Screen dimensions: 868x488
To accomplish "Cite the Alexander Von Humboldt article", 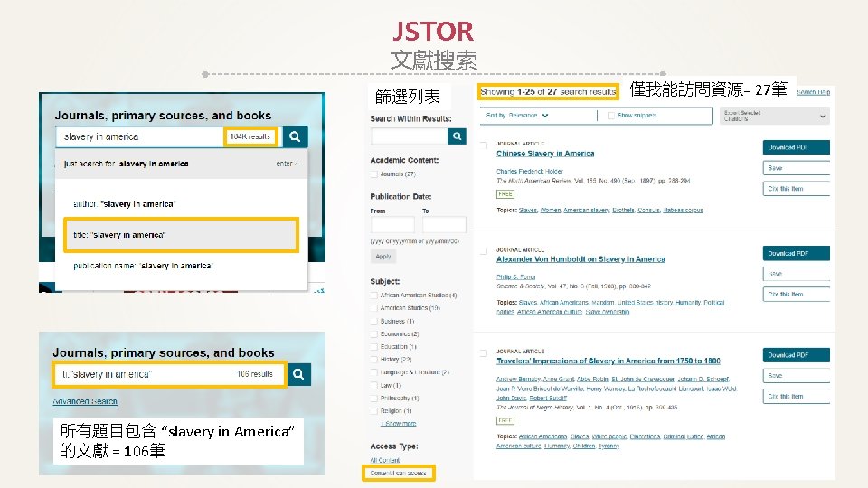I will (796, 295).
